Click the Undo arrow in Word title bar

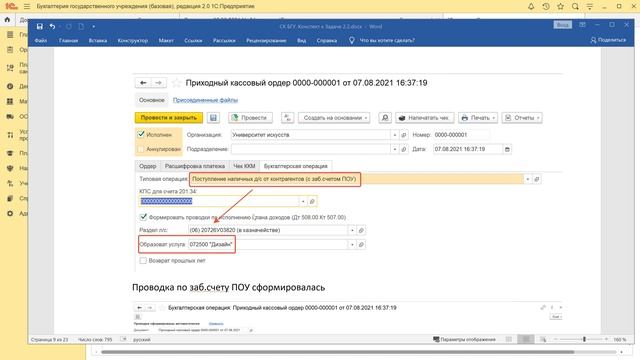(52, 27)
